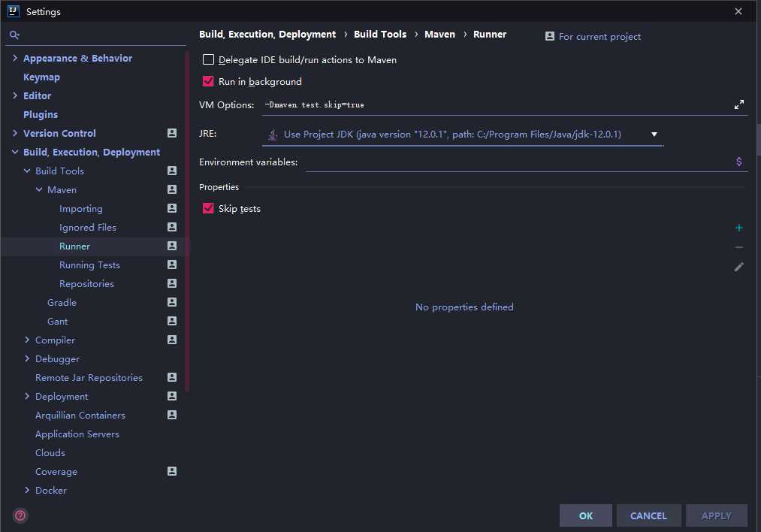This screenshot has height=532, width=761.
Task: Click the For current project icon
Action: pos(549,36)
